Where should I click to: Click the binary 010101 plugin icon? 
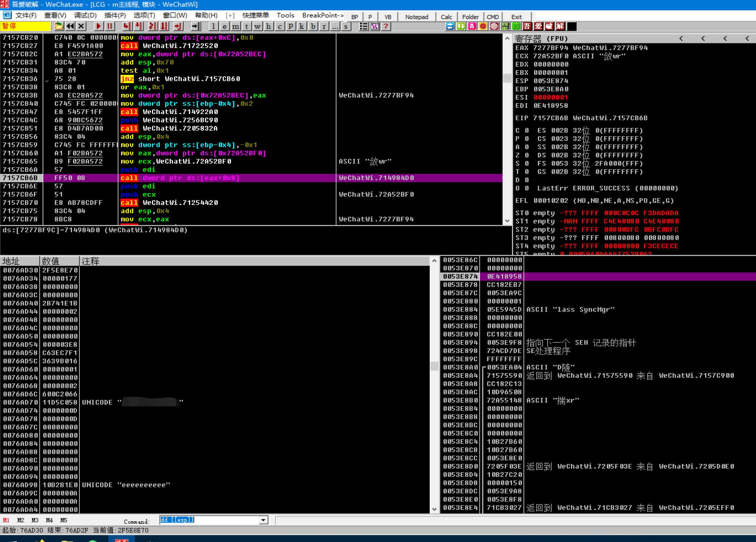pos(505,26)
